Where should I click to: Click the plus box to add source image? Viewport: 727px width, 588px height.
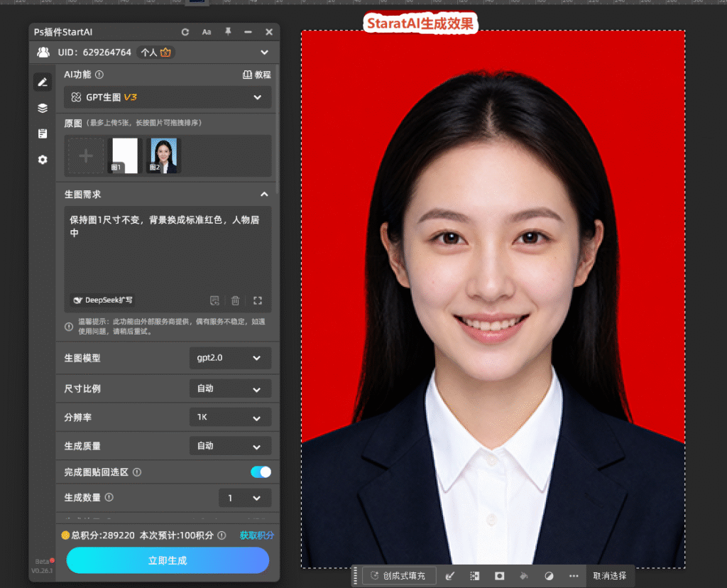86,156
